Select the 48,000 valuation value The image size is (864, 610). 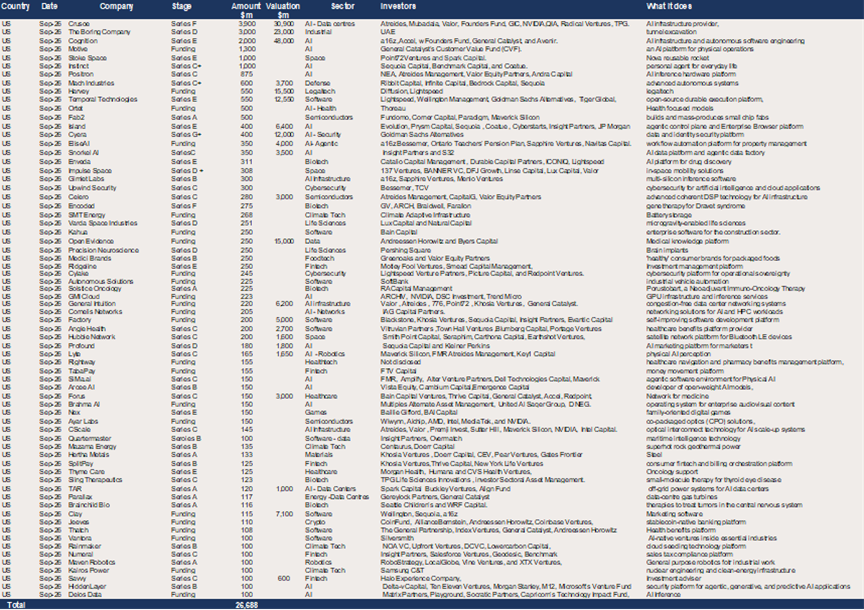pos(284,41)
